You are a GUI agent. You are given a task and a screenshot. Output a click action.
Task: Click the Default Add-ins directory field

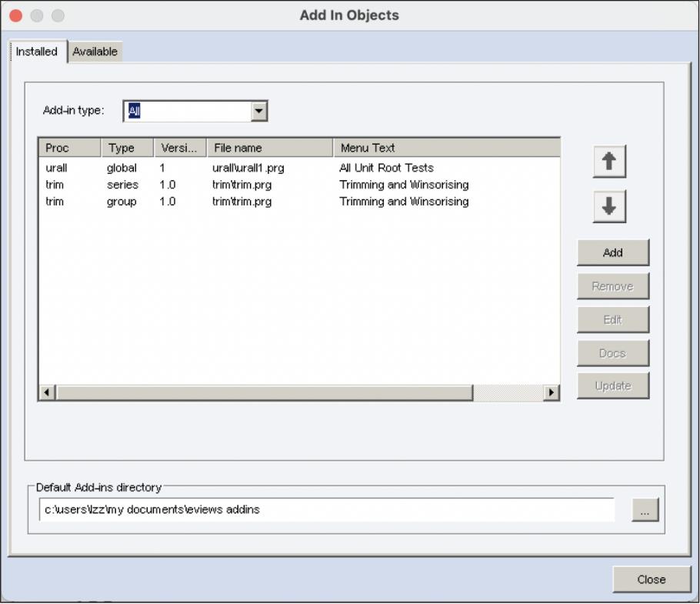326,509
